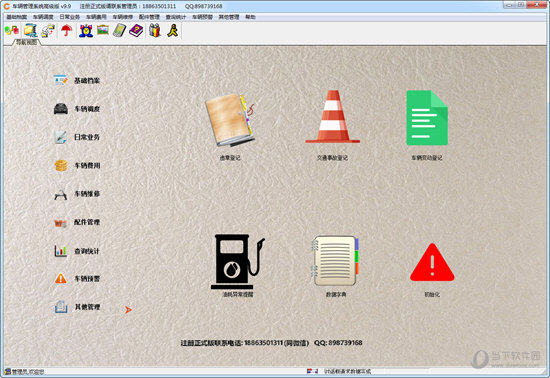Select 车辆费用 with coin icon in sidebar
The height and width of the screenshot is (378, 550).
pos(77,166)
